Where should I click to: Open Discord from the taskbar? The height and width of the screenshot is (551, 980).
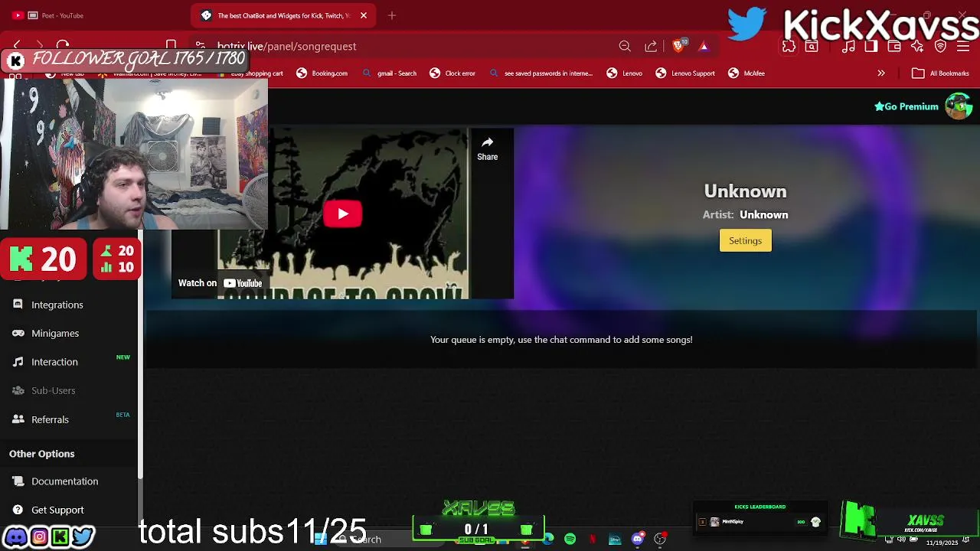tap(637, 540)
